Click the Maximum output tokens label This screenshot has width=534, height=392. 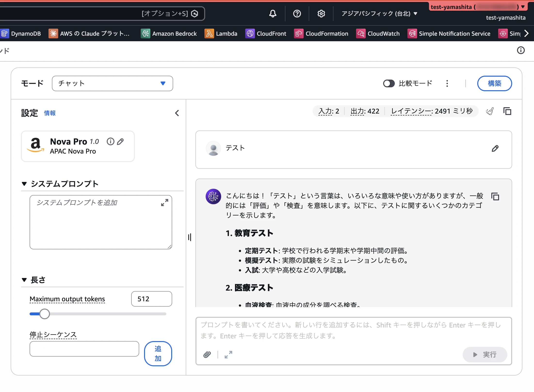[x=67, y=299]
